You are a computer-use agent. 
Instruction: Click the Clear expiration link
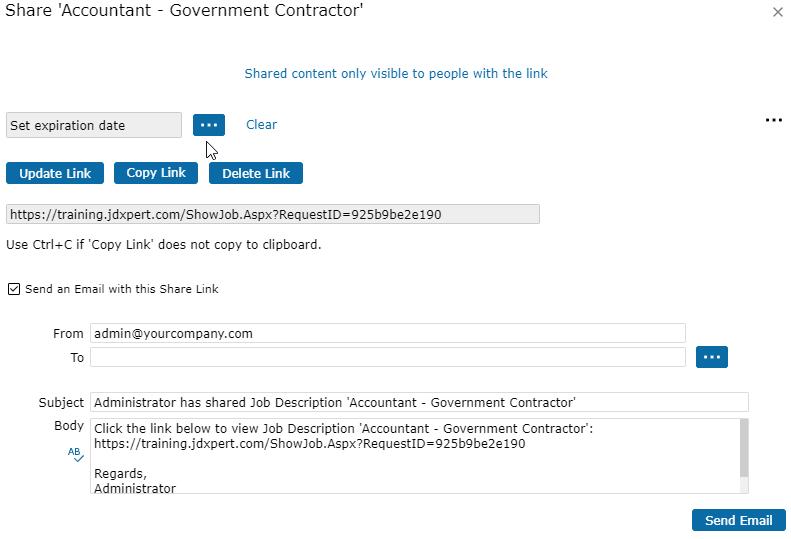(x=261, y=125)
